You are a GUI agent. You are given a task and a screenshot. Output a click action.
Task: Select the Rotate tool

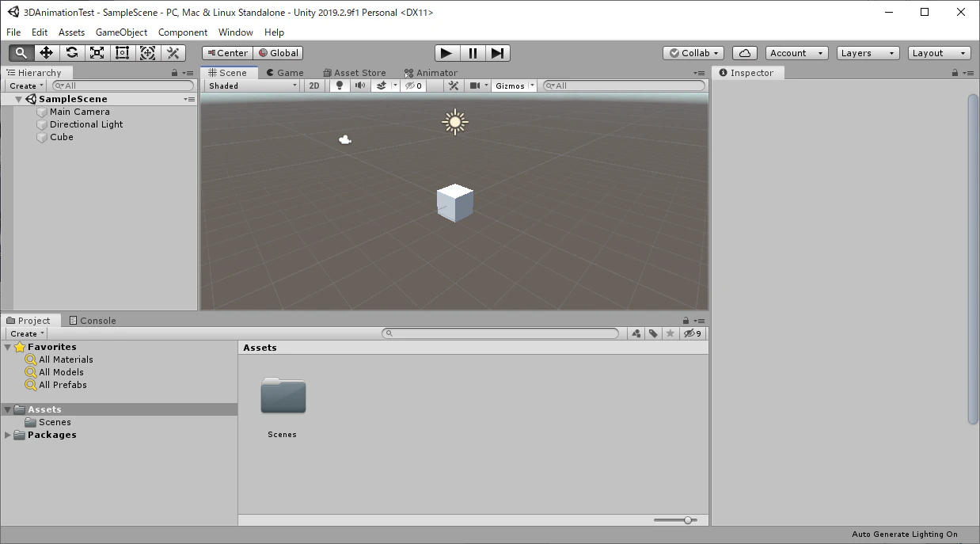pos(72,53)
